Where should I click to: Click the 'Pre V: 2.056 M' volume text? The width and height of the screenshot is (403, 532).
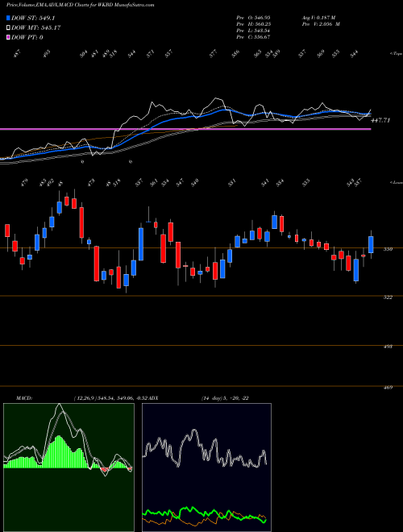(320, 23)
